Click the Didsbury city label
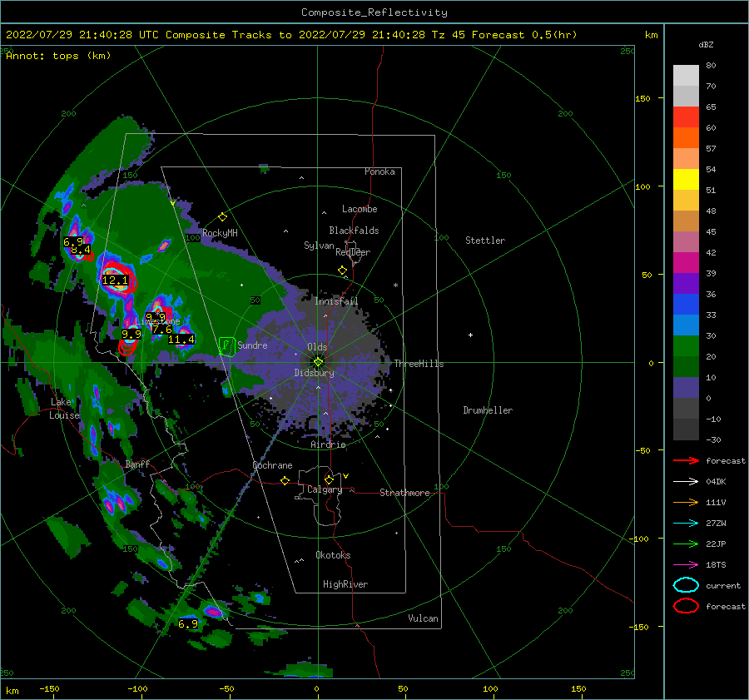 pos(315,373)
